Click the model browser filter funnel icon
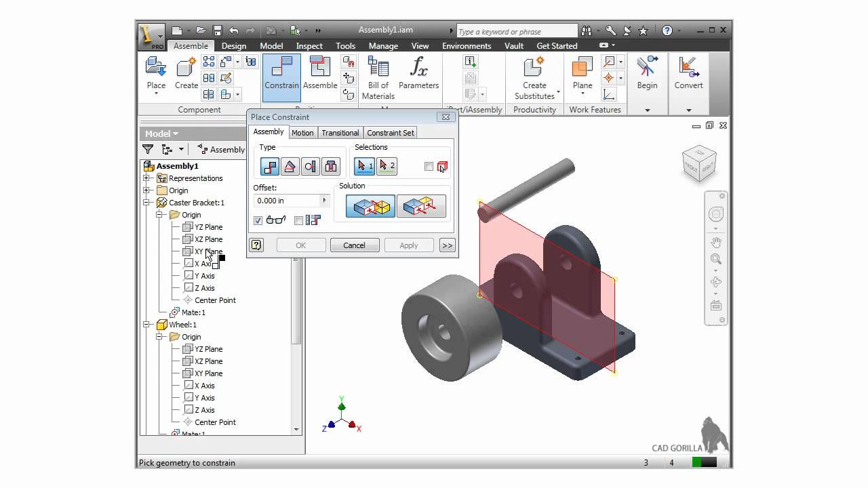This screenshot has width=868, height=488. (147, 149)
